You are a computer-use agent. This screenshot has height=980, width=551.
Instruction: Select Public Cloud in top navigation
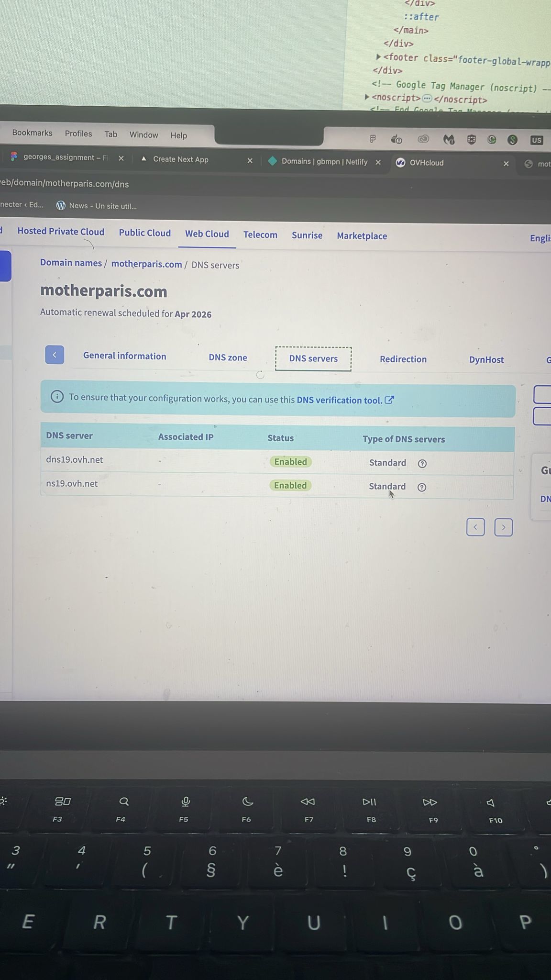(x=144, y=233)
